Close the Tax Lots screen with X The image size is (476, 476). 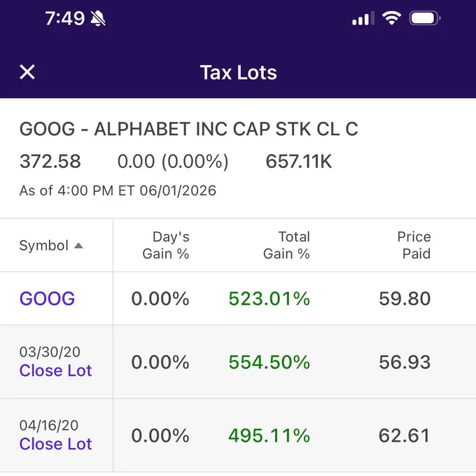[27, 72]
